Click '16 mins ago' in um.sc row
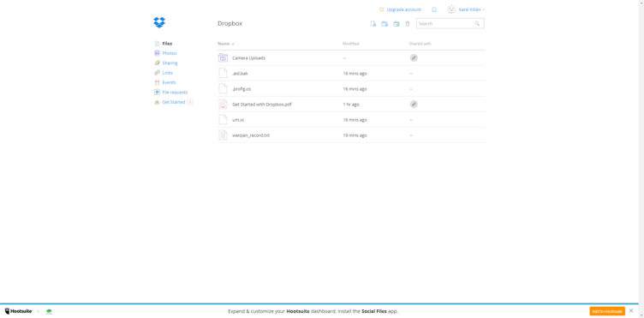Screen dimensions: 644x318 pyautogui.click(x=355, y=120)
